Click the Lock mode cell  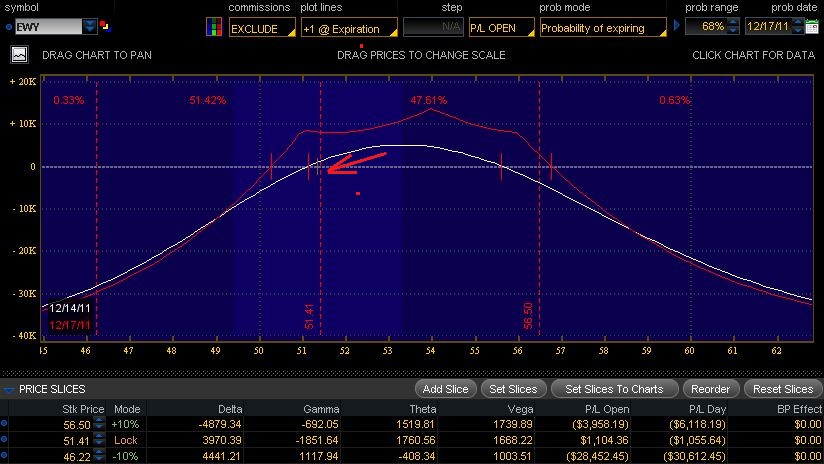pos(126,440)
